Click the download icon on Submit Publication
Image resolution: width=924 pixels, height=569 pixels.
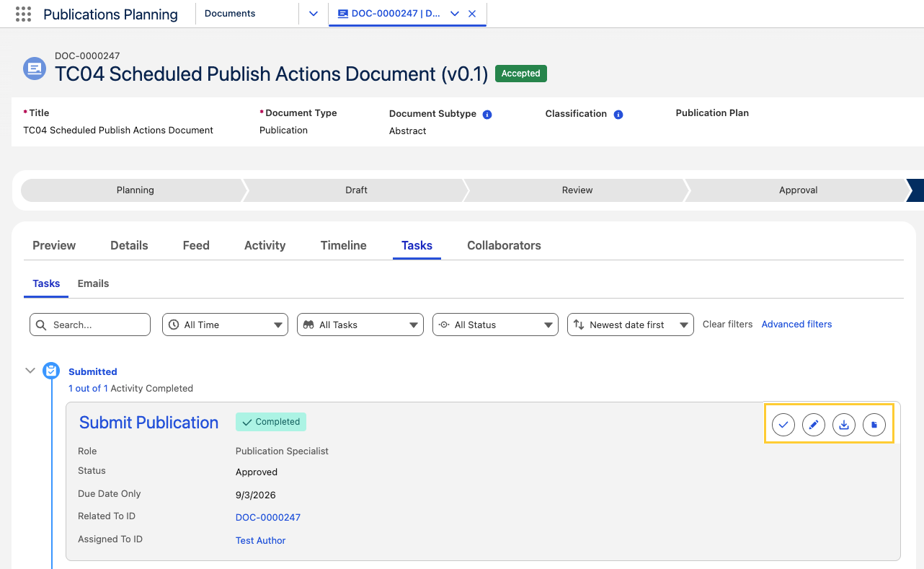(844, 425)
